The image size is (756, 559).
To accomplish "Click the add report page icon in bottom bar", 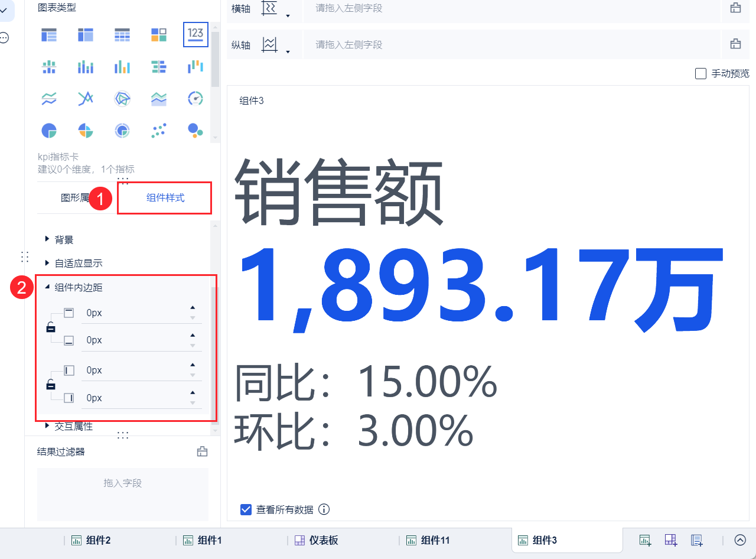I will [697, 540].
